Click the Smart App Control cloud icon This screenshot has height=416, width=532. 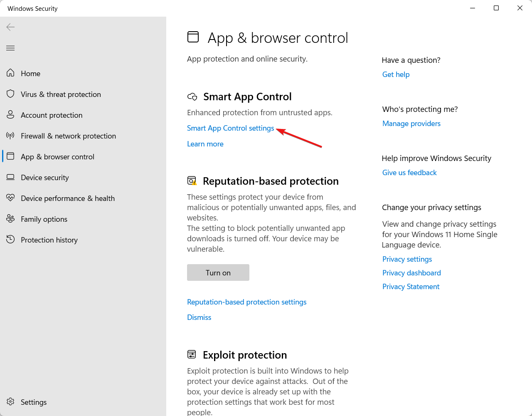[192, 97]
